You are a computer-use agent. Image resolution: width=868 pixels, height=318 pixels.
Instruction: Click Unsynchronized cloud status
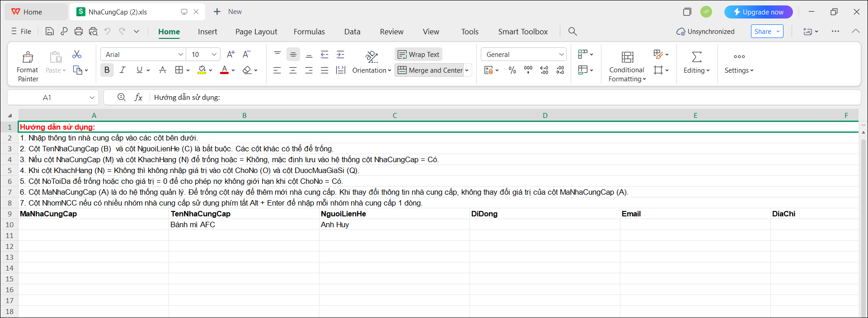point(705,31)
